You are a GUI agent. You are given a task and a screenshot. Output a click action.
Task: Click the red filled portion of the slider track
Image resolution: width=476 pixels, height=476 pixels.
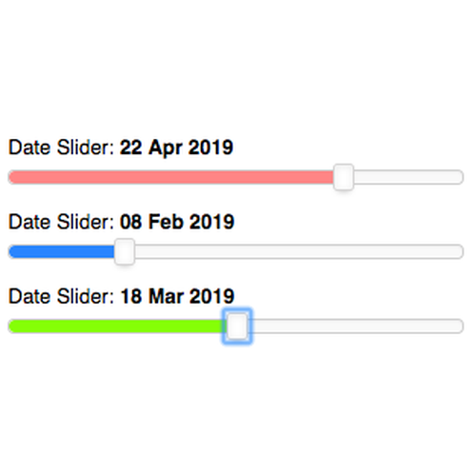click(170, 177)
